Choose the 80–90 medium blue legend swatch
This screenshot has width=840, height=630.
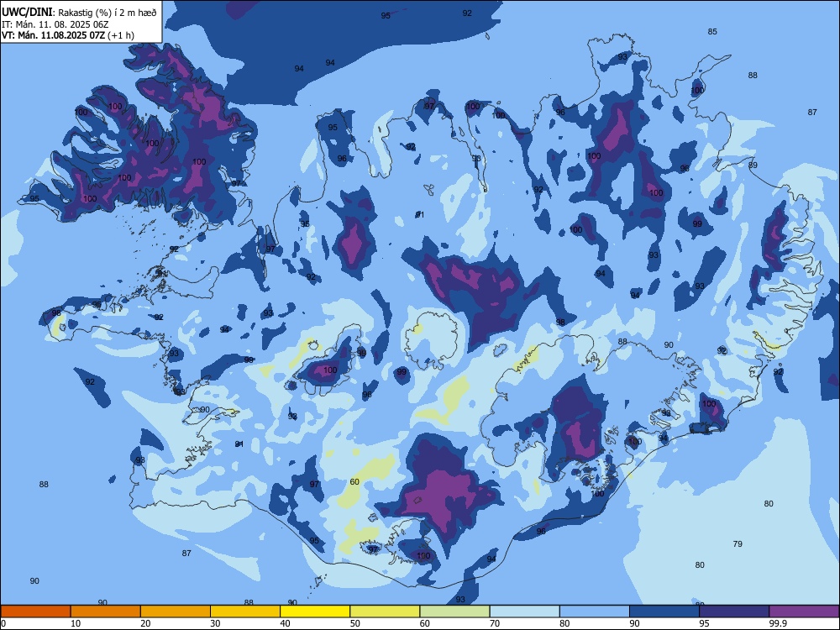595,612
